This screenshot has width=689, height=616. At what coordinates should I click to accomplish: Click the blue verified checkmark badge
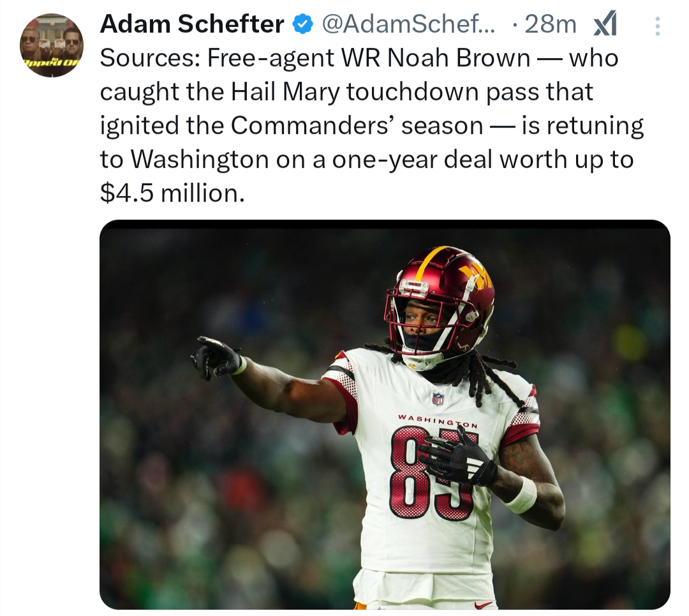(302, 24)
